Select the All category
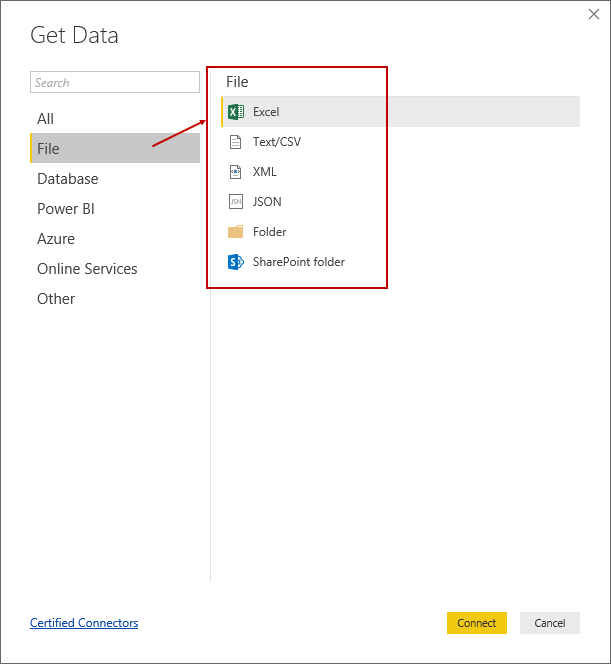Image resolution: width=611 pixels, height=664 pixels. 46,119
